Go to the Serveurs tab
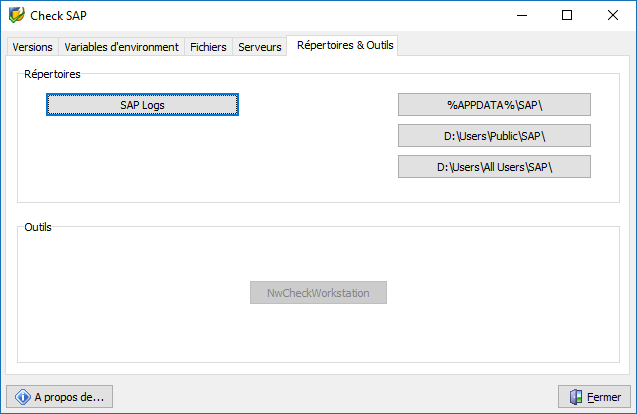Image resolution: width=637 pixels, height=414 pixels. pyautogui.click(x=260, y=47)
